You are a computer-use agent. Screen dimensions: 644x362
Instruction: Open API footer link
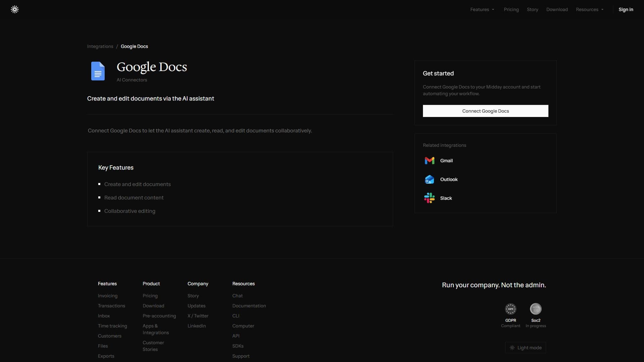pos(236,336)
